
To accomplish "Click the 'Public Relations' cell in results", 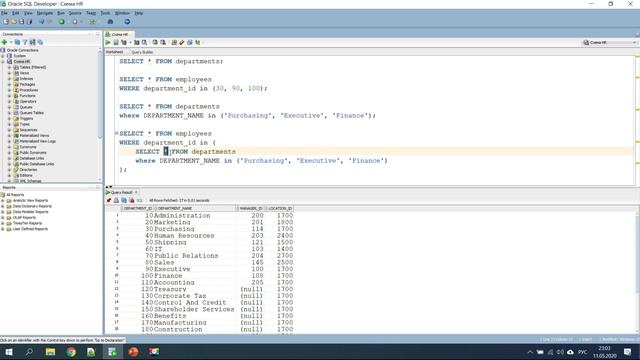I will pyautogui.click(x=186, y=256).
